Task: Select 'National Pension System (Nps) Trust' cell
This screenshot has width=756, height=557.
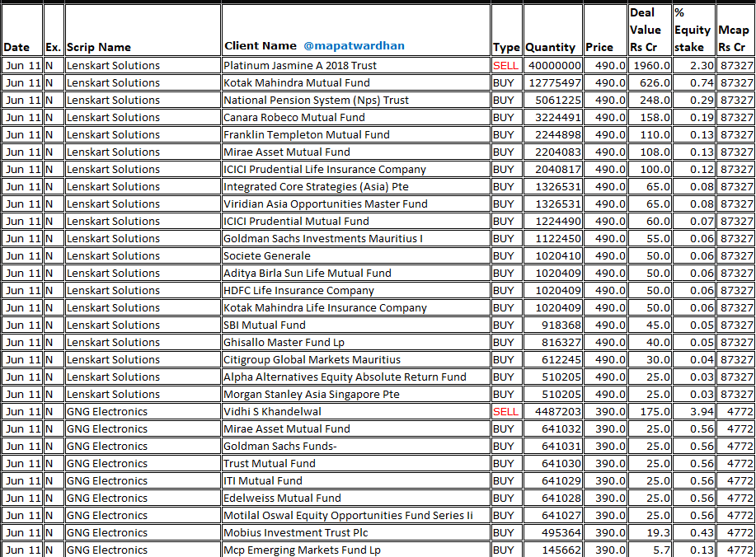Action: pos(356,101)
